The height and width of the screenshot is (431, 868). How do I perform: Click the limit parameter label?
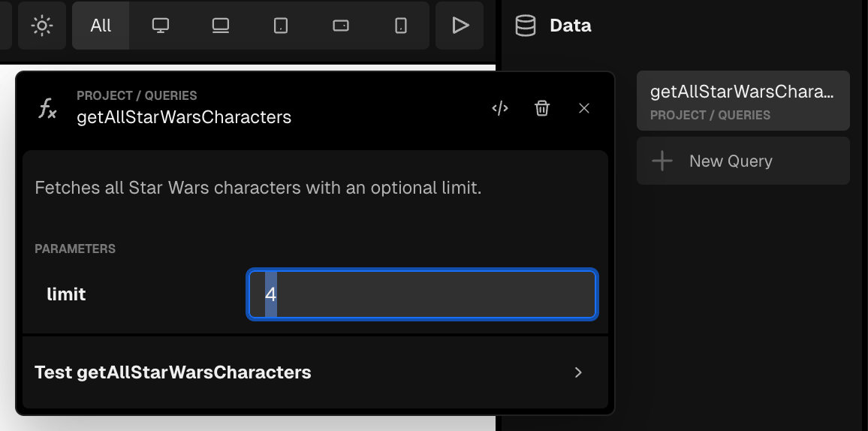66,294
